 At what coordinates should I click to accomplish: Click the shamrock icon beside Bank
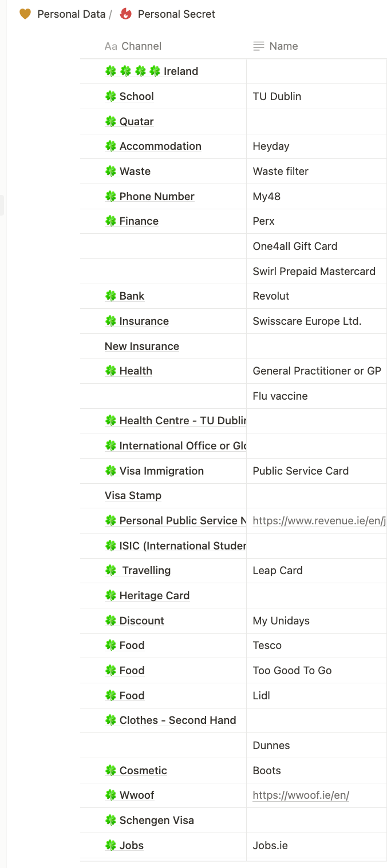[111, 296]
